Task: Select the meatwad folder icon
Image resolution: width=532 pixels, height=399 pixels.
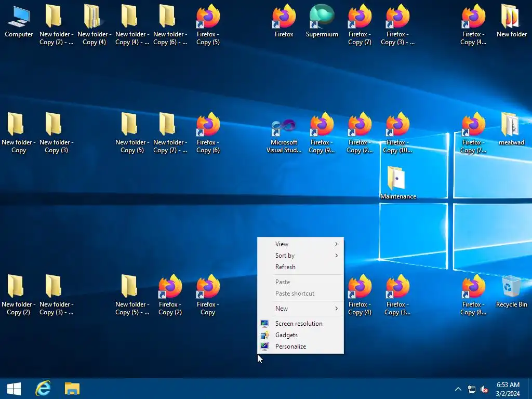Action: coord(511,129)
